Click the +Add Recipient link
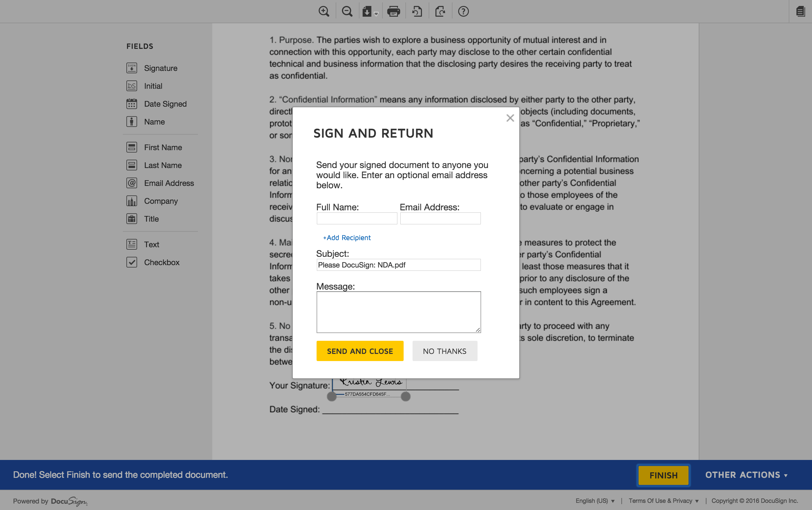 (x=347, y=238)
